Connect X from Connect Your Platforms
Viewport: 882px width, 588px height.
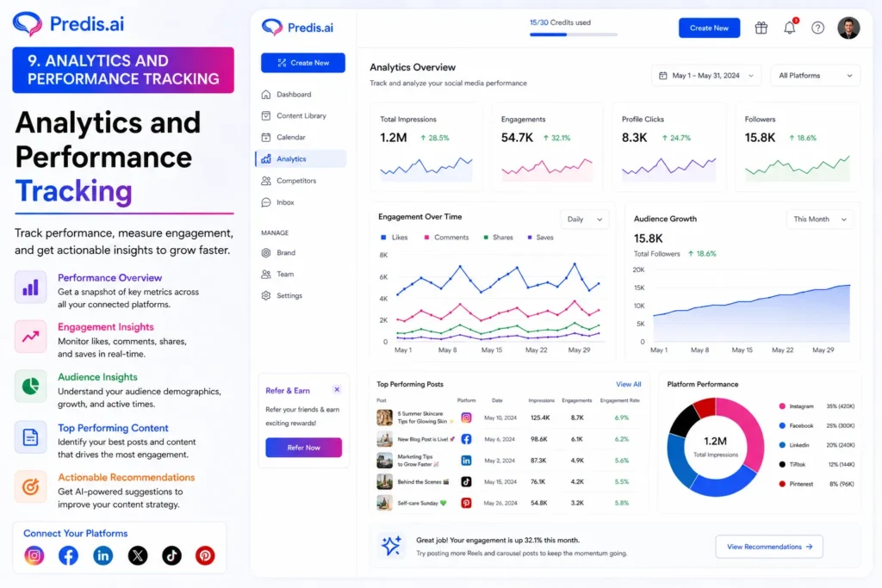[138, 555]
